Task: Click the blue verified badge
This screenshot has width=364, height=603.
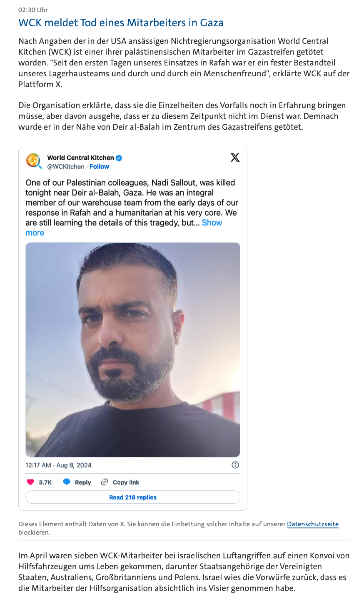Action: pos(119,158)
